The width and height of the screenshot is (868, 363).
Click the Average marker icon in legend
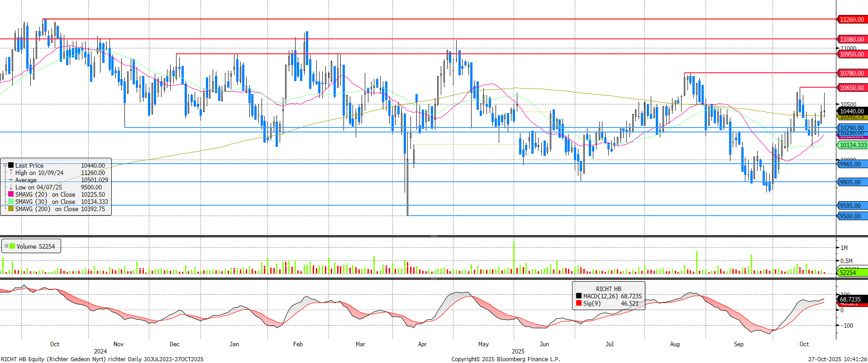click(x=11, y=180)
